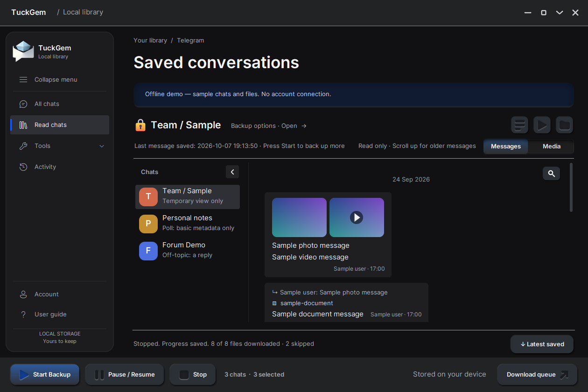Expand the Tools submenu chevron

tap(102, 146)
